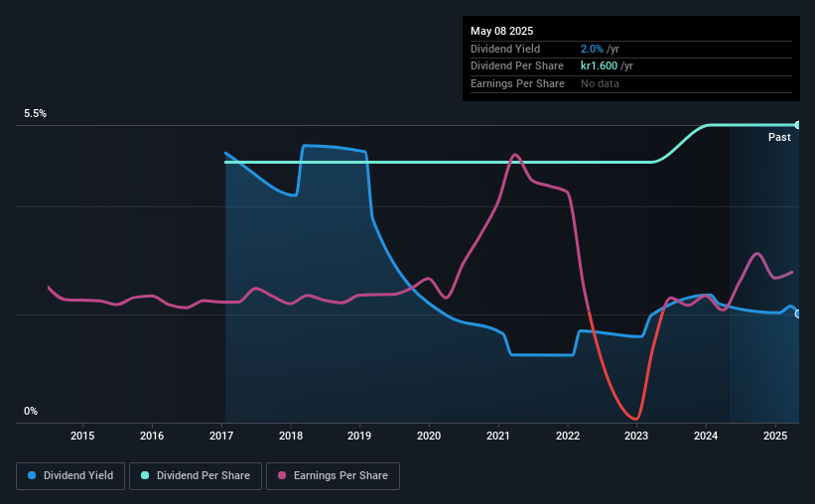
Task: Click the teal endpoint marker at chart top right
Action: (798, 125)
